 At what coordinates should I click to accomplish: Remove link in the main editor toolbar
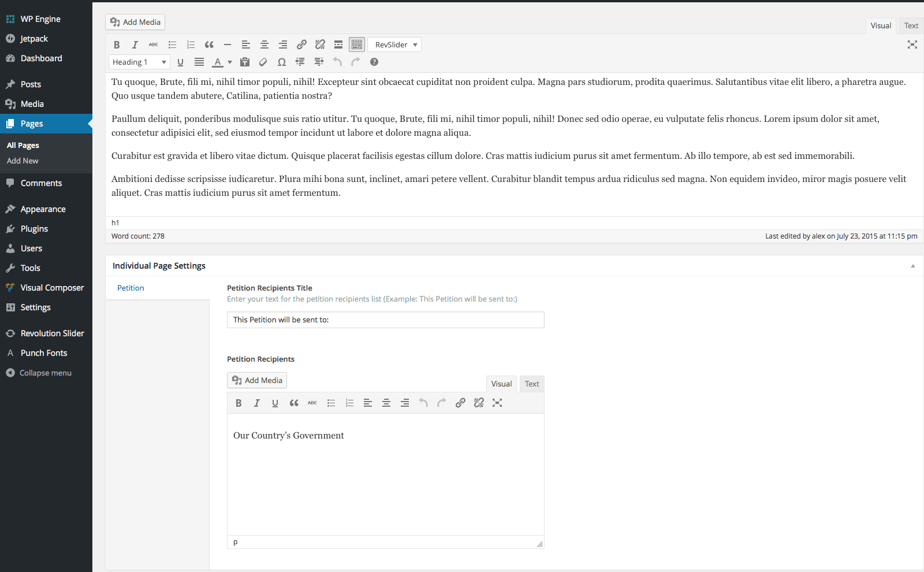(320, 44)
